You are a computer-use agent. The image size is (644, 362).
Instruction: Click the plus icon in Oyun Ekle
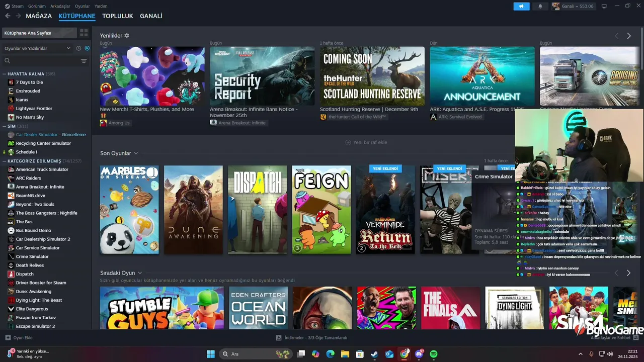[8, 338]
